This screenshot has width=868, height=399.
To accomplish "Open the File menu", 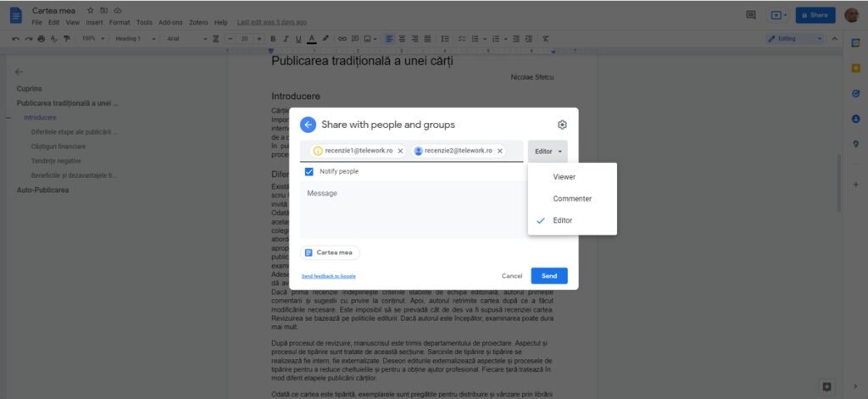I will 36,23.
